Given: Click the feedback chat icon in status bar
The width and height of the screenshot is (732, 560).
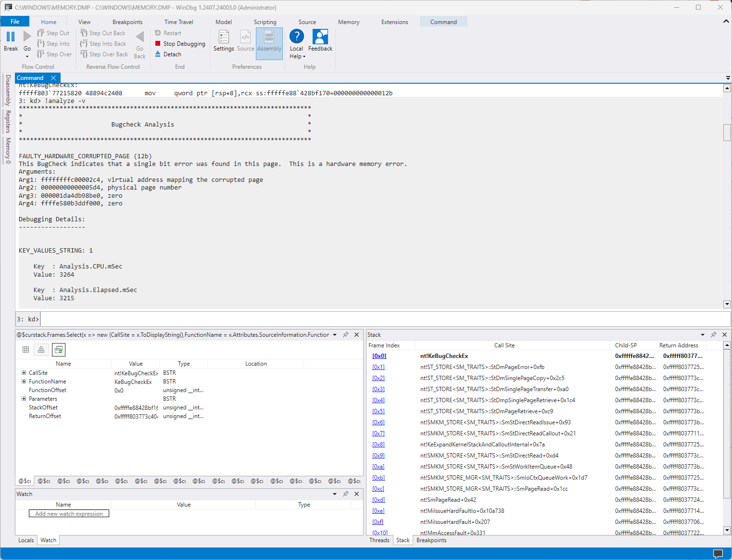Looking at the screenshot, I should point(718,554).
